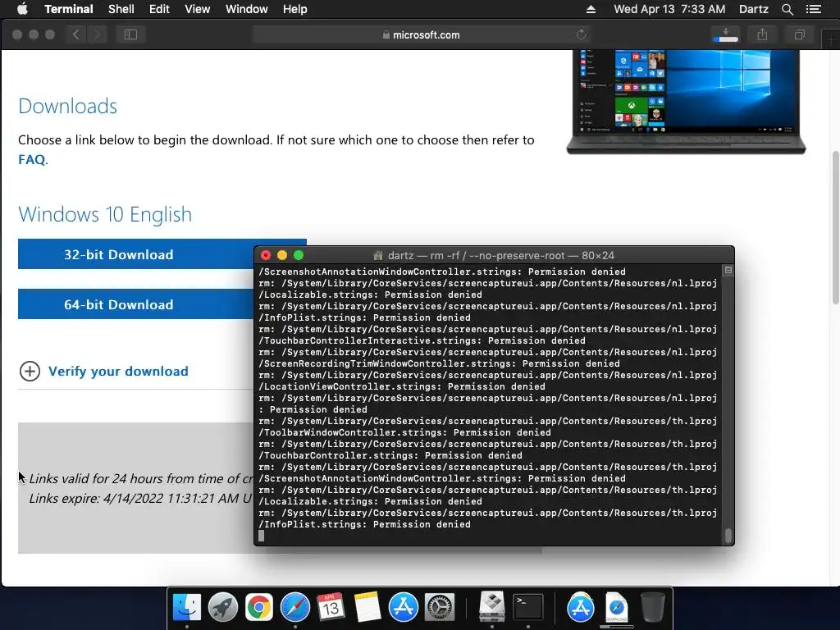
Task: Click the Terminal split pane icon
Action: click(x=728, y=271)
